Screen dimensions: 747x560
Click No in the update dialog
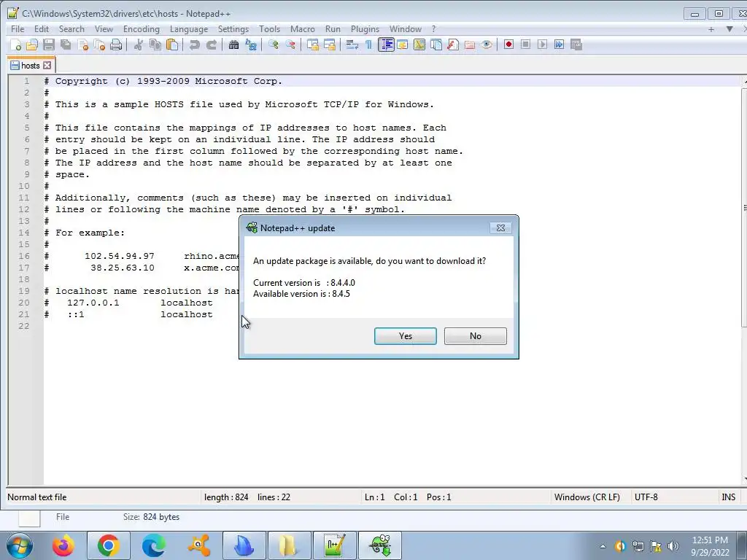pos(476,336)
